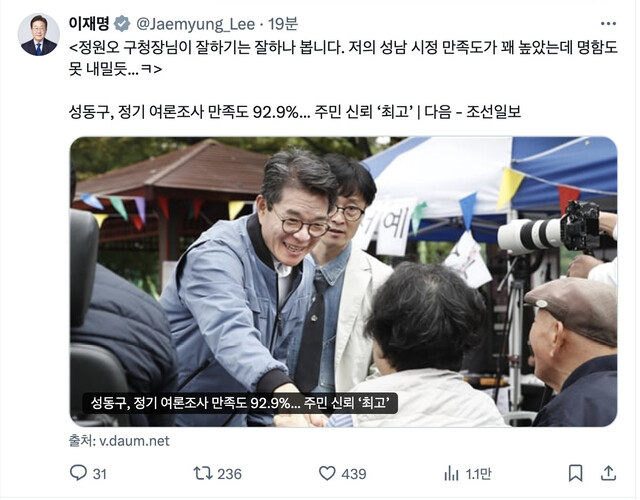Click the 1.1만 views count
Viewport: 640px width, 500px height.
pyautogui.click(x=478, y=474)
